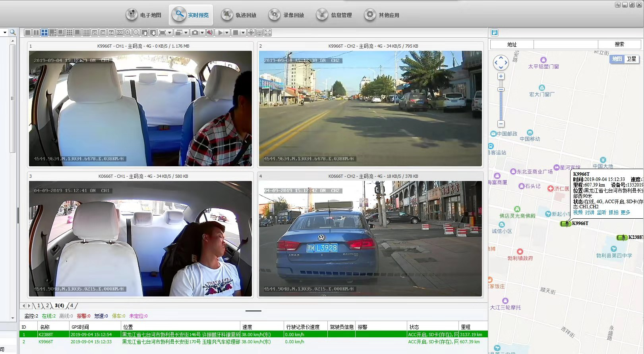Choose the 36-window layout button

pyautogui.click(x=103, y=33)
